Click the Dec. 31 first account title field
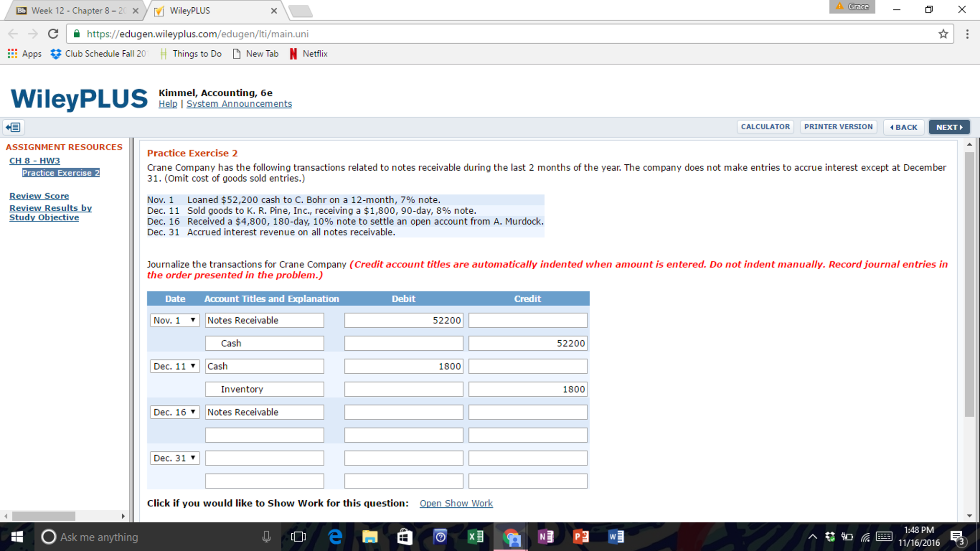Viewport: 980px width, 551px height. click(x=264, y=458)
